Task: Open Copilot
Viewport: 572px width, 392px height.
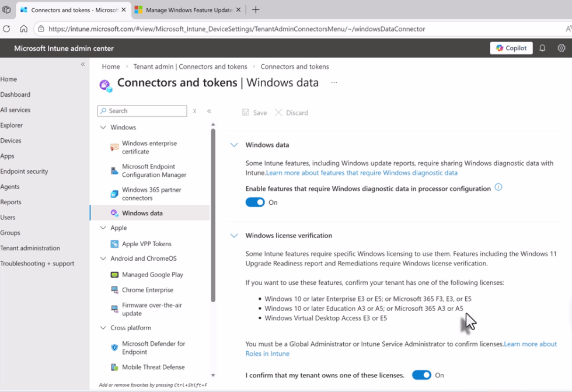Action: 511,48
